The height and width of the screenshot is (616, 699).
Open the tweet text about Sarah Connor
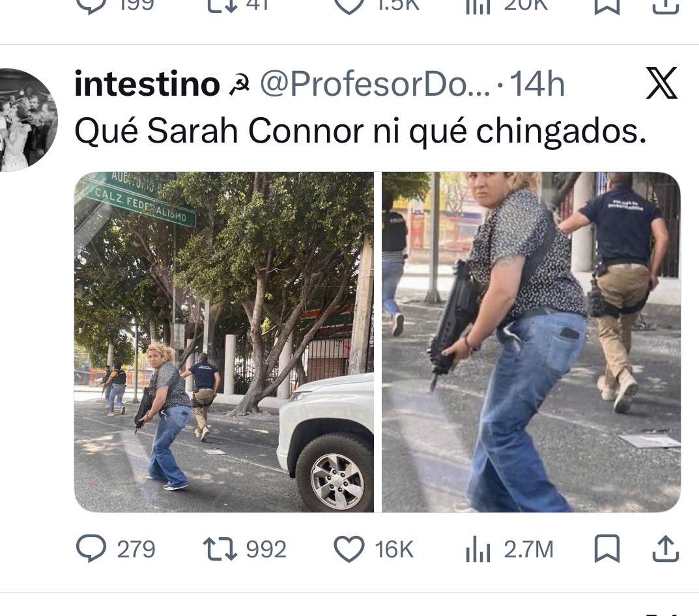click(360, 131)
